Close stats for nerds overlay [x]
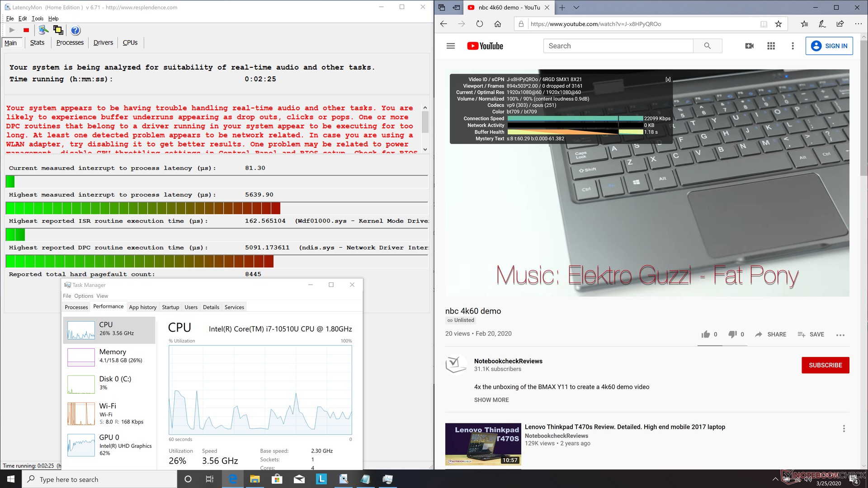Image resolution: width=868 pixels, height=488 pixels. click(x=668, y=80)
